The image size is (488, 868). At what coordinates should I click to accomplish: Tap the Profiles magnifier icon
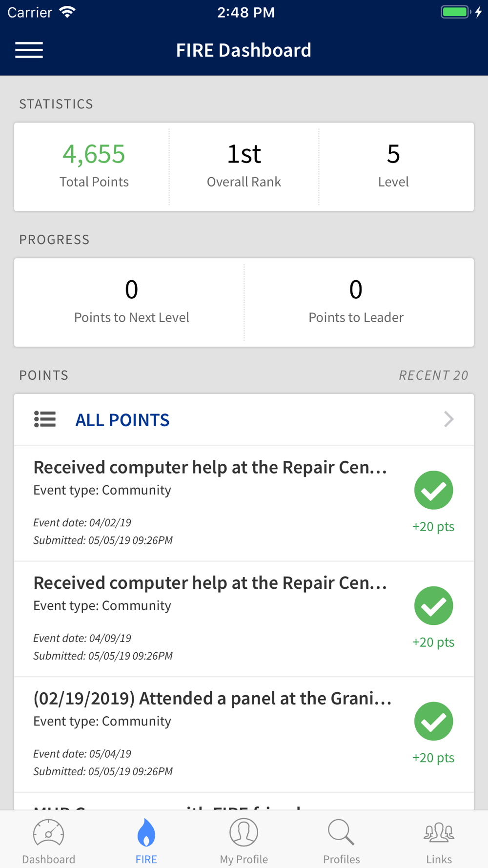(x=341, y=832)
